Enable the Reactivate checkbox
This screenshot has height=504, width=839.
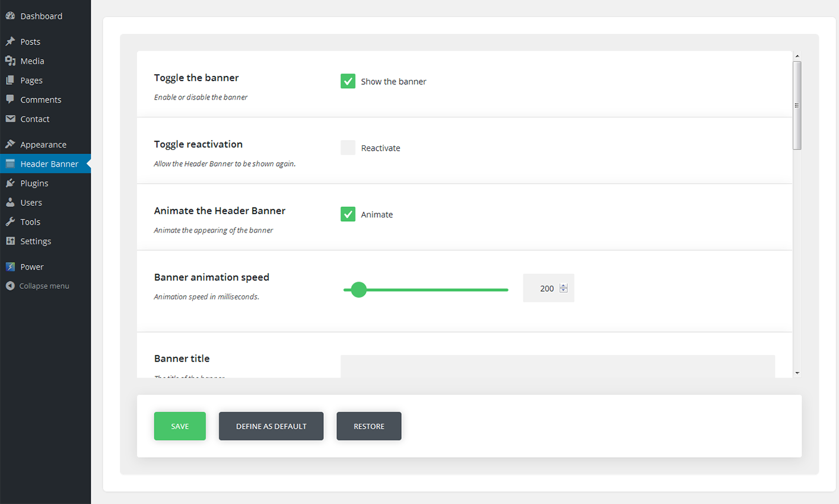click(348, 148)
